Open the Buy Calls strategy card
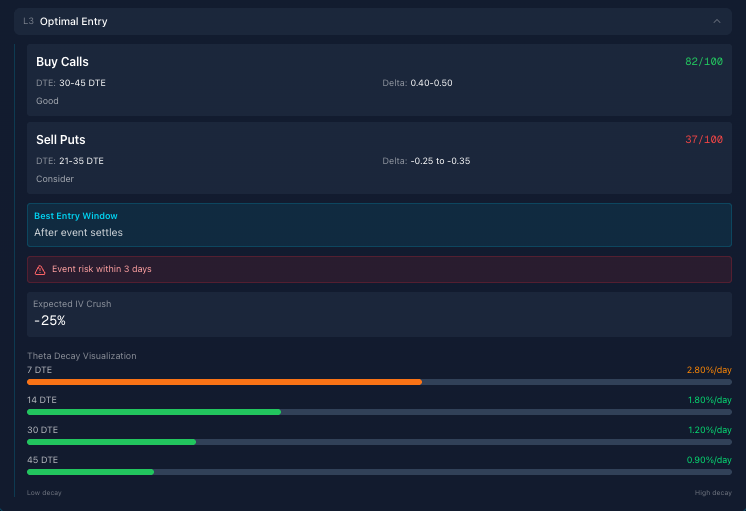The width and height of the screenshot is (746, 511). (379, 80)
